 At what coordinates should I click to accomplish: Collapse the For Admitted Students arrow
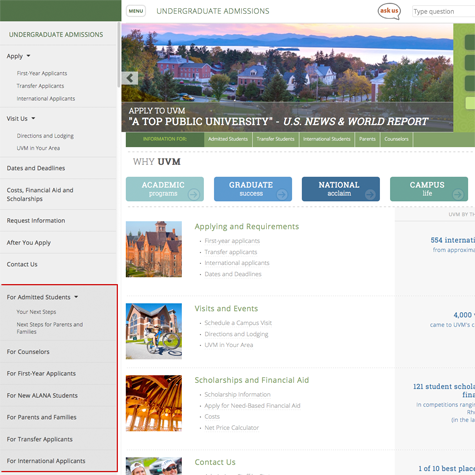pyautogui.click(x=76, y=297)
